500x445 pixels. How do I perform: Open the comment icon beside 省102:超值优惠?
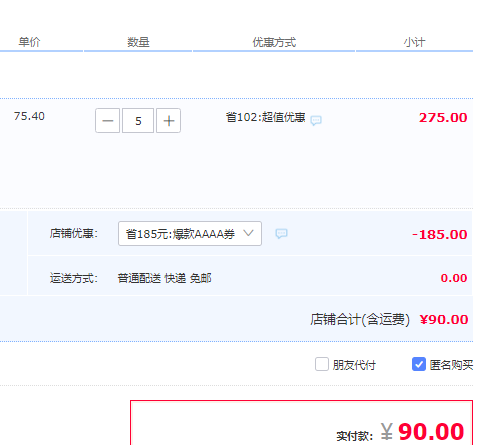[x=316, y=120]
